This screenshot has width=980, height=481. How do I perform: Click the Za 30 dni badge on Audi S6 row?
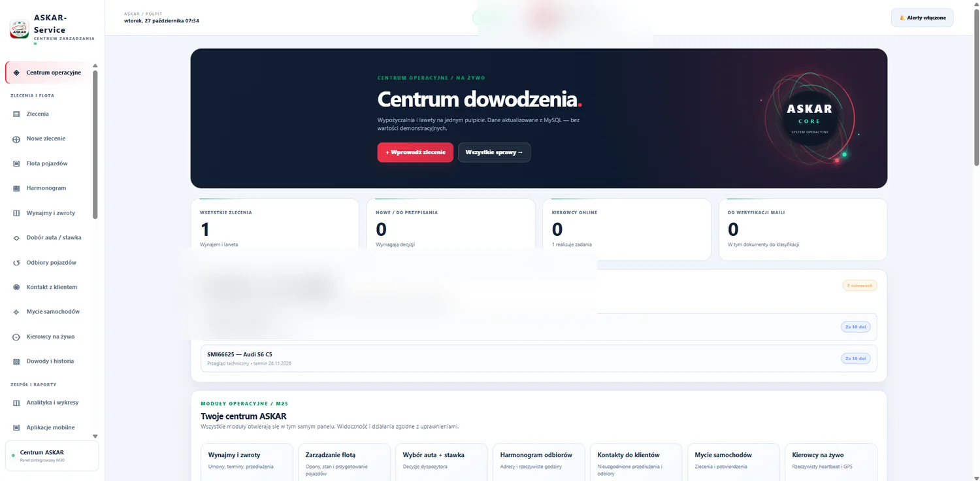pyautogui.click(x=855, y=358)
